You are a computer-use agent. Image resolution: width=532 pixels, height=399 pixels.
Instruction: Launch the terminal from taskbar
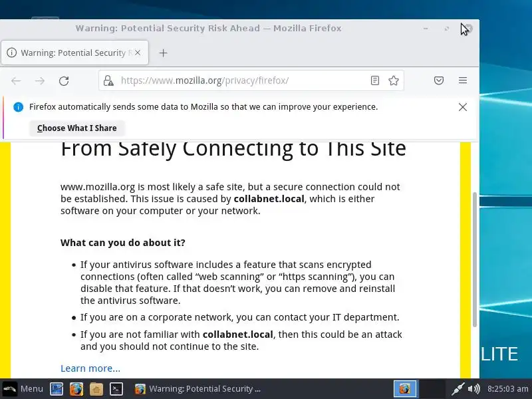point(116,389)
